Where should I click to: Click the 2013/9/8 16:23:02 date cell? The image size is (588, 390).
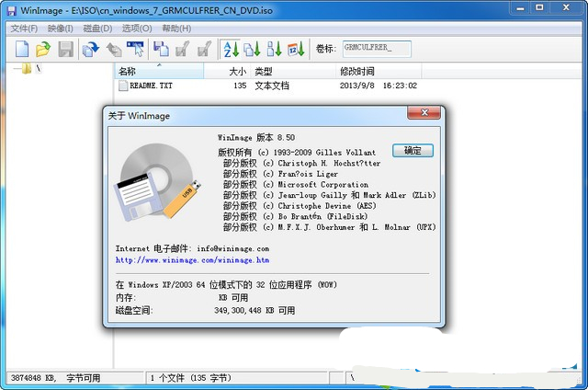point(379,86)
